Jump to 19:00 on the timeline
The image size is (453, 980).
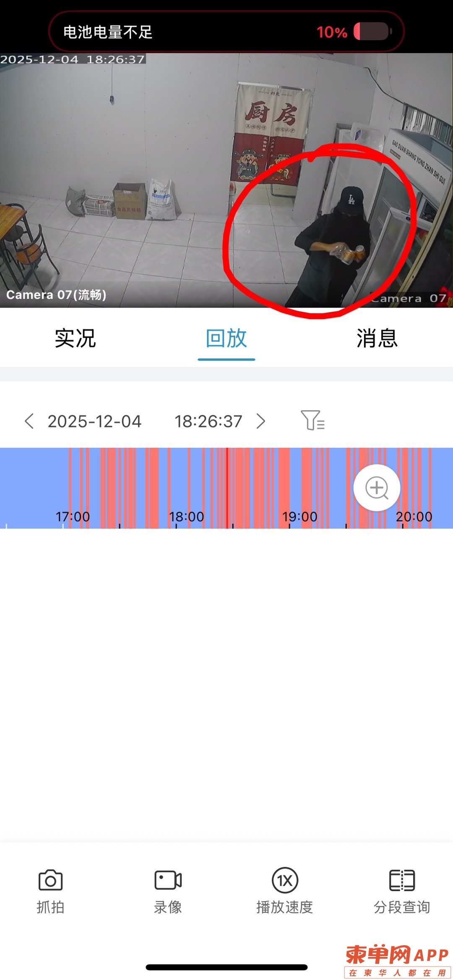[299, 517]
